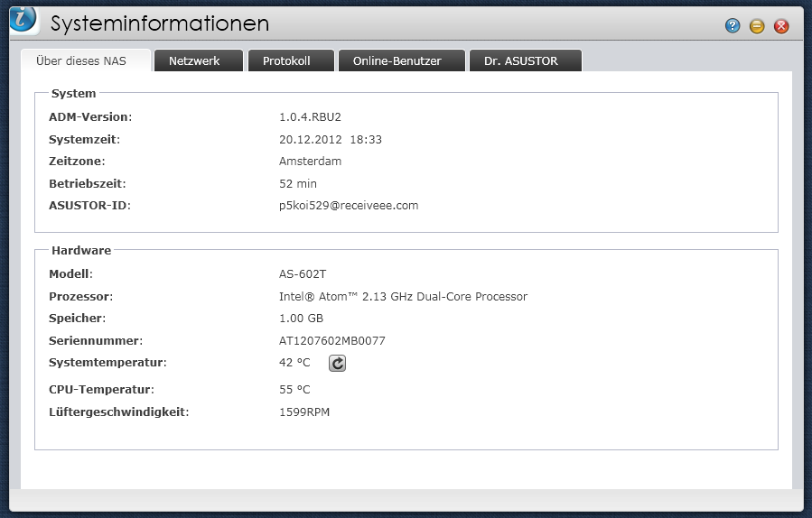The width and height of the screenshot is (812, 518).
Task: Click the Systemzeit label
Action: [x=84, y=140]
